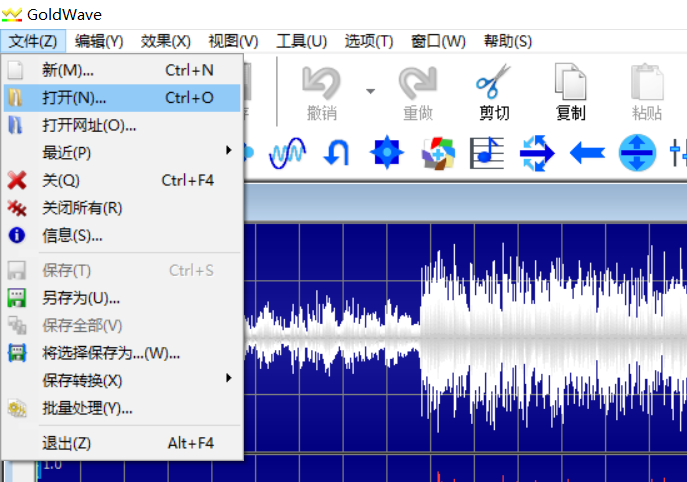Choose 新(M)... from the file menu
Viewport: 687px width, 482px height.
pos(122,70)
